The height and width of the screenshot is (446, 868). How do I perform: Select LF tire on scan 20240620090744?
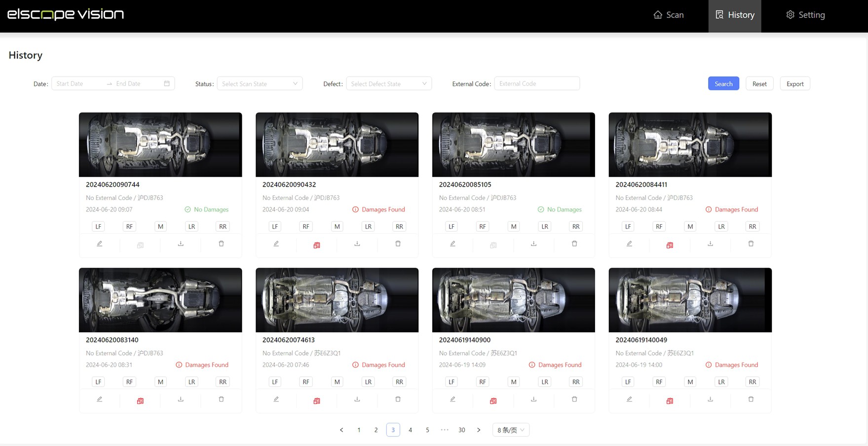[x=98, y=226]
